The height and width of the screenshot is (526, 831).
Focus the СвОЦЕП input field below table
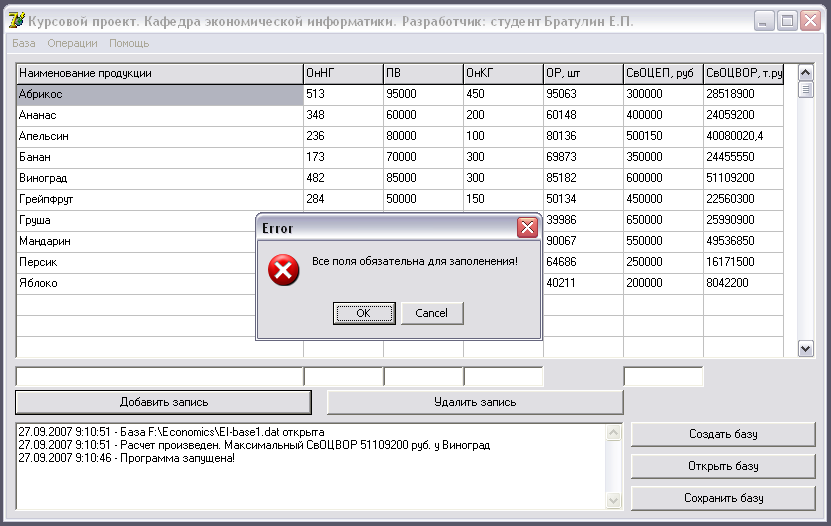click(664, 376)
